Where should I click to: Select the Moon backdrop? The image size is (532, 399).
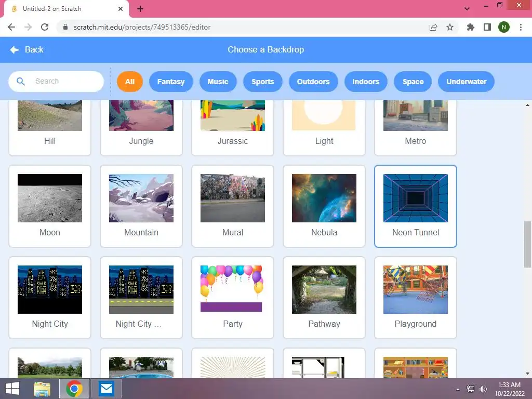tap(50, 206)
